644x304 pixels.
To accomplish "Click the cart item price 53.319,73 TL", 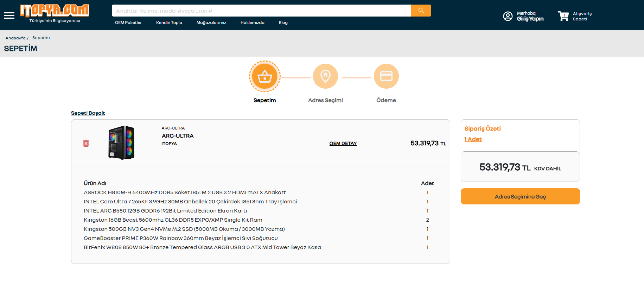I will (428, 143).
